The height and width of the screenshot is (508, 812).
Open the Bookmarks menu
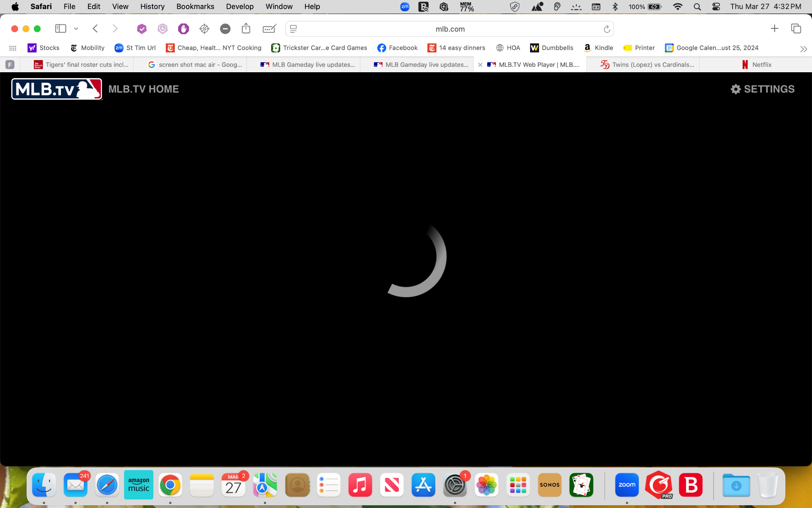(x=195, y=7)
